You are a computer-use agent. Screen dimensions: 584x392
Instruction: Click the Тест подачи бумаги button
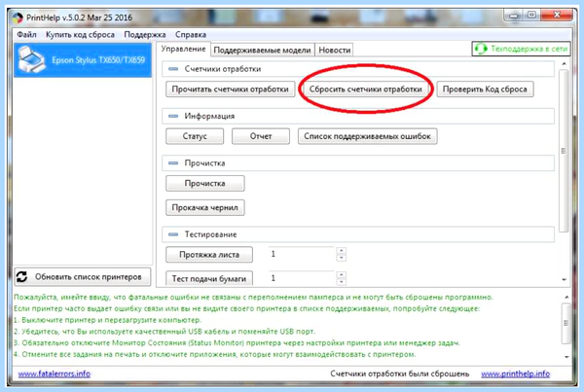pyautogui.click(x=209, y=278)
